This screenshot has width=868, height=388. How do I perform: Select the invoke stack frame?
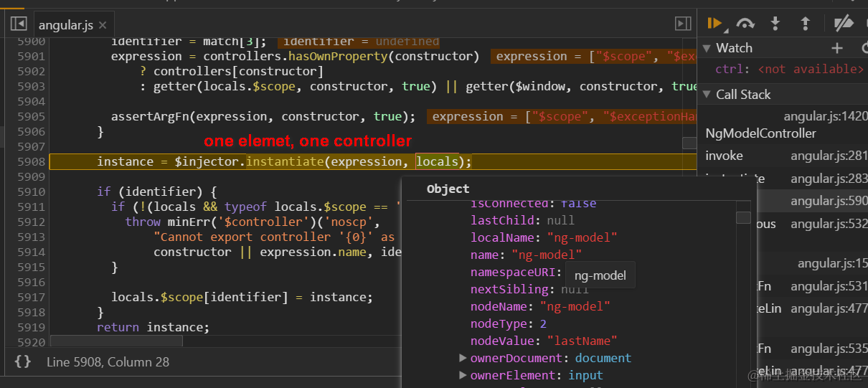tap(724, 156)
